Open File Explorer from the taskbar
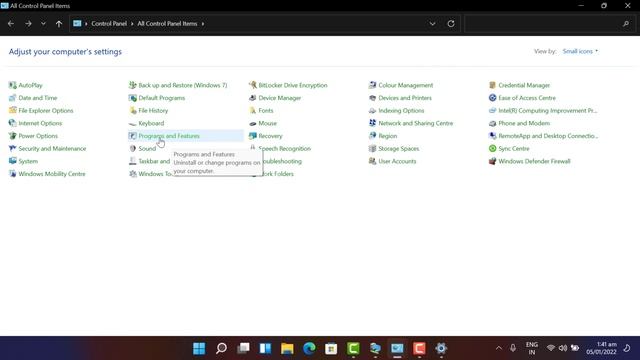640x360 pixels. [287, 348]
